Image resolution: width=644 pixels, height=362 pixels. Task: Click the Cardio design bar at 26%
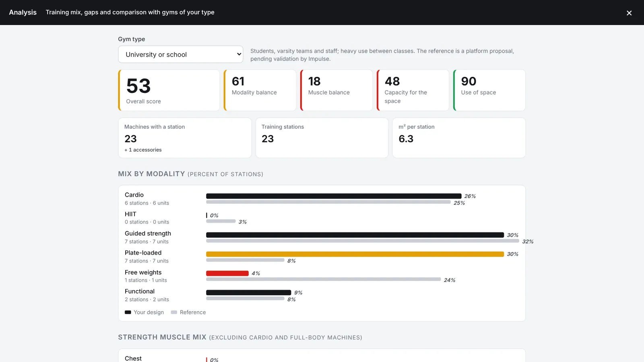[x=334, y=196]
